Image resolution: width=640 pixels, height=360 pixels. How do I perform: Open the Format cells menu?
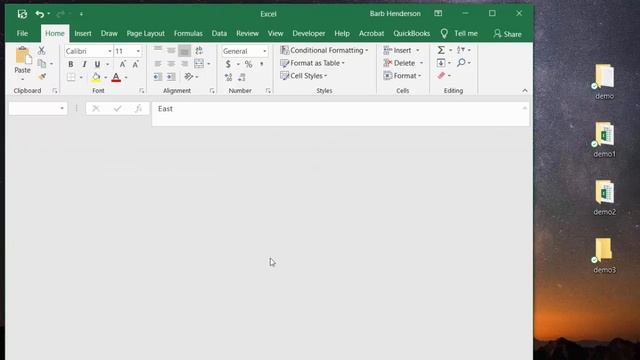coord(402,76)
